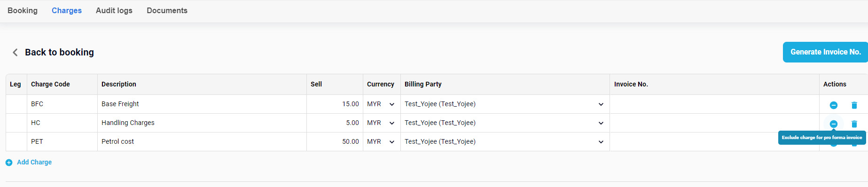
Task: Delete the HC Handling Charges row
Action: pyautogui.click(x=854, y=124)
